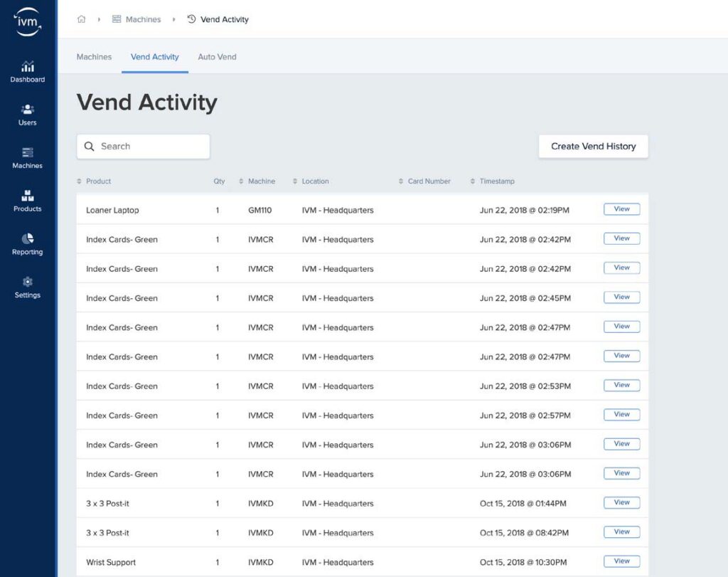
Task: Focus the Search input field
Action: point(151,147)
